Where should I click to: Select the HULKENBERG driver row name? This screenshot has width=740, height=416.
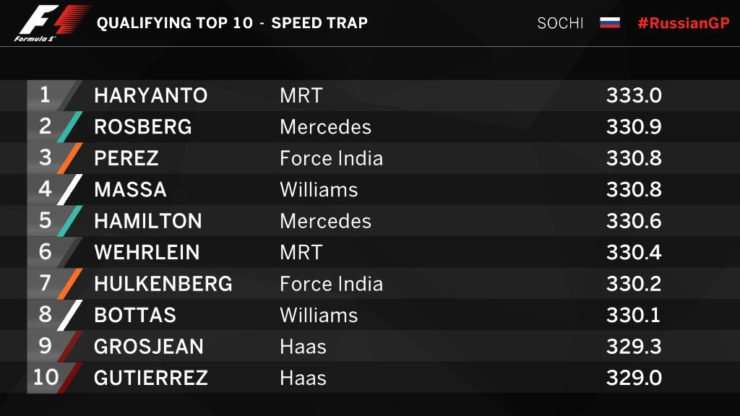163,284
